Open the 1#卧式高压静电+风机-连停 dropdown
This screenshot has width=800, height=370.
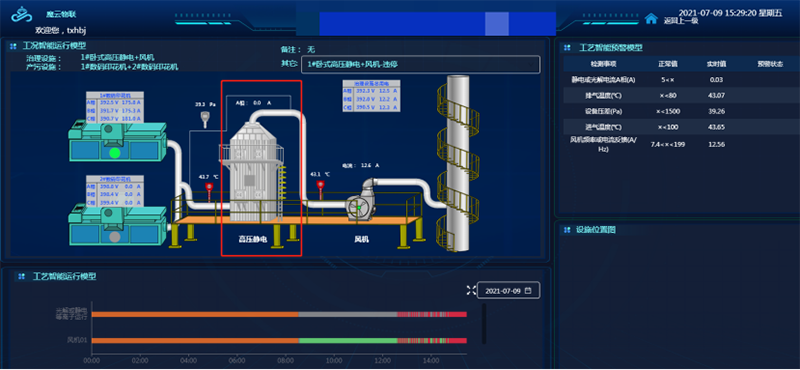(420, 65)
